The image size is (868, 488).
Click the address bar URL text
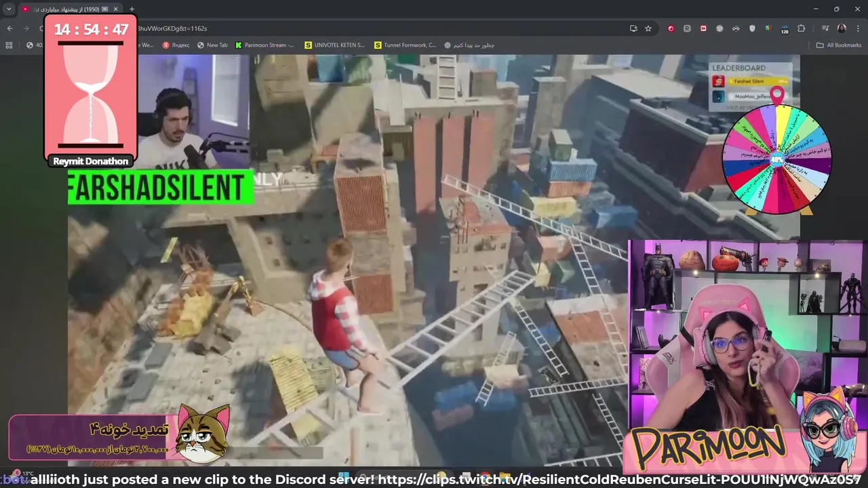[x=172, y=28]
